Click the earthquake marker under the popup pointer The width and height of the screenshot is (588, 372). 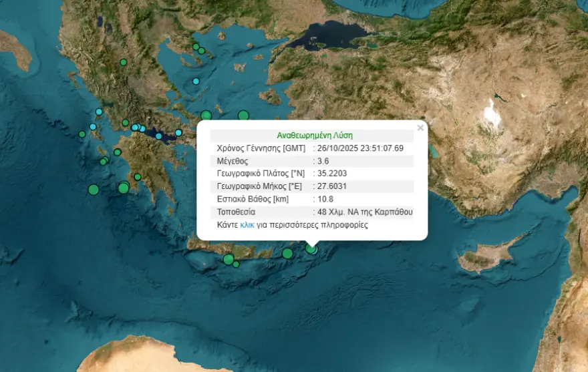(x=311, y=248)
